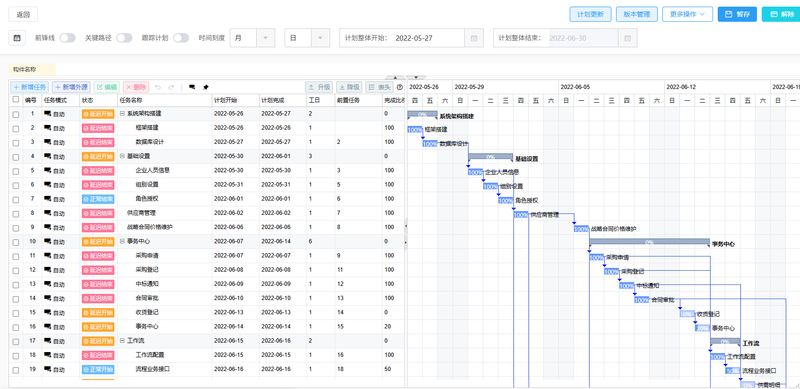
Task: Click the 版本管理 button
Action: coord(637,14)
